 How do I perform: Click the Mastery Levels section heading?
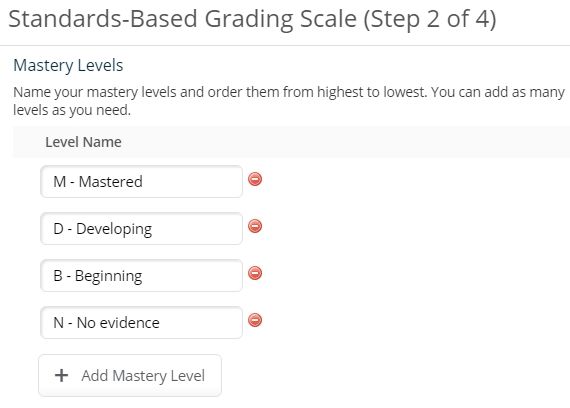point(68,65)
